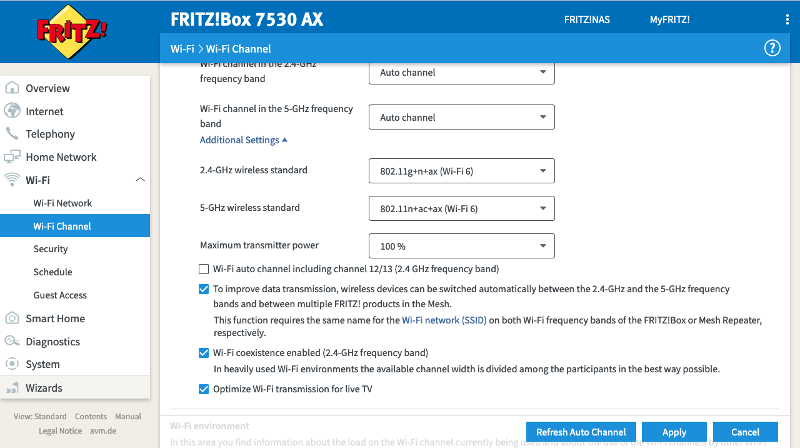Click View: Standard footer link
800x448 pixels.
(x=40, y=416)
